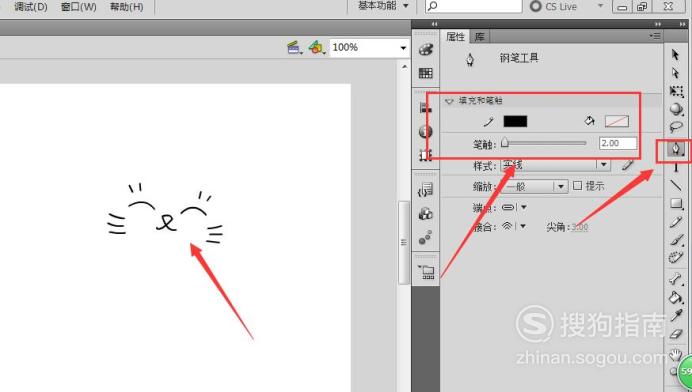This screenshot has height=392, width=692.
Task: Open the Components panel icon
Action: [425, 214]
